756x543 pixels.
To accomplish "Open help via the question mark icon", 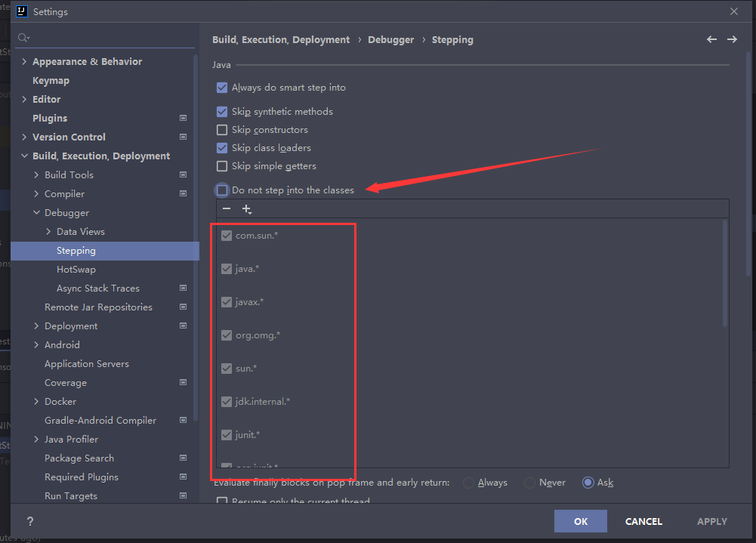I will [29, 521].
